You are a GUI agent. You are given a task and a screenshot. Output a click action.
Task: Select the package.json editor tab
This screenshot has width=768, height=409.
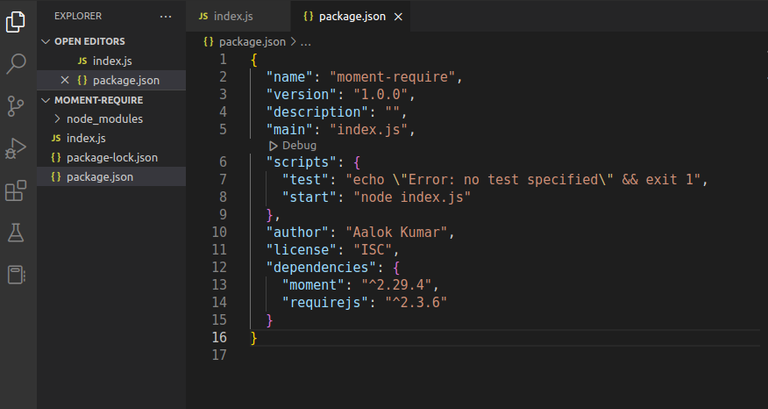345,17
